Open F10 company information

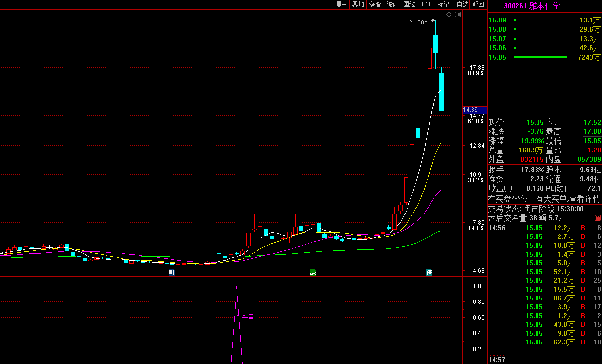[426, 4]
